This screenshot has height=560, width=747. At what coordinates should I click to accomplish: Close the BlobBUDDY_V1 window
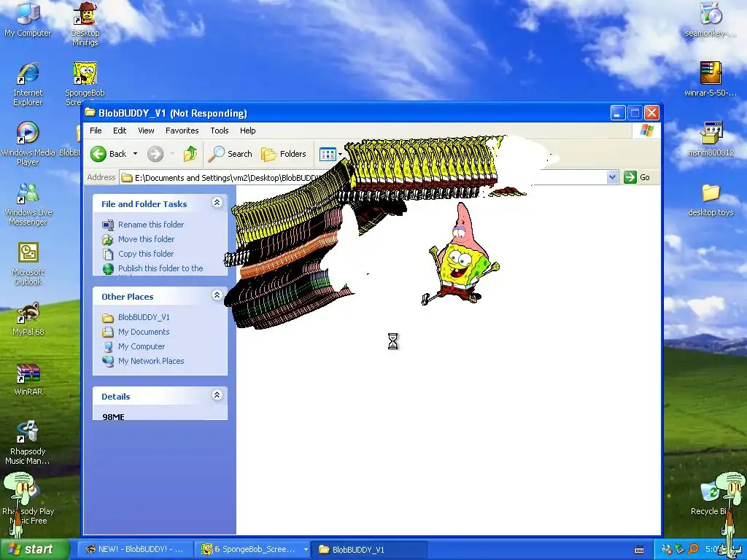pyautogui.click(x=651, y=113)
